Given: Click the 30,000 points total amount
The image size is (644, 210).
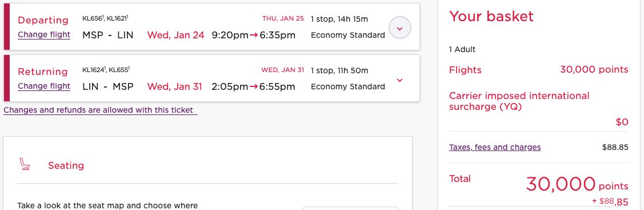Looking at the screenshot, I should [577, 184].
